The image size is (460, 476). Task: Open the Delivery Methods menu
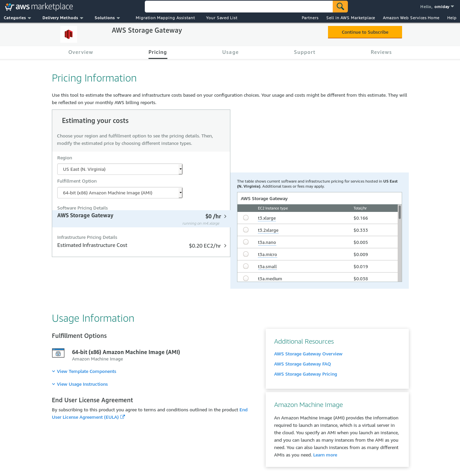63,18
